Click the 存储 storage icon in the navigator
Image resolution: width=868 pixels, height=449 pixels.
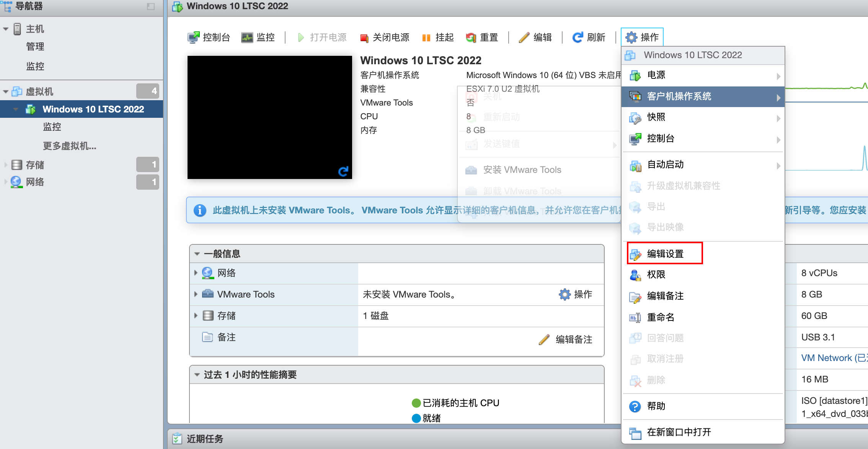click(16, 165)
